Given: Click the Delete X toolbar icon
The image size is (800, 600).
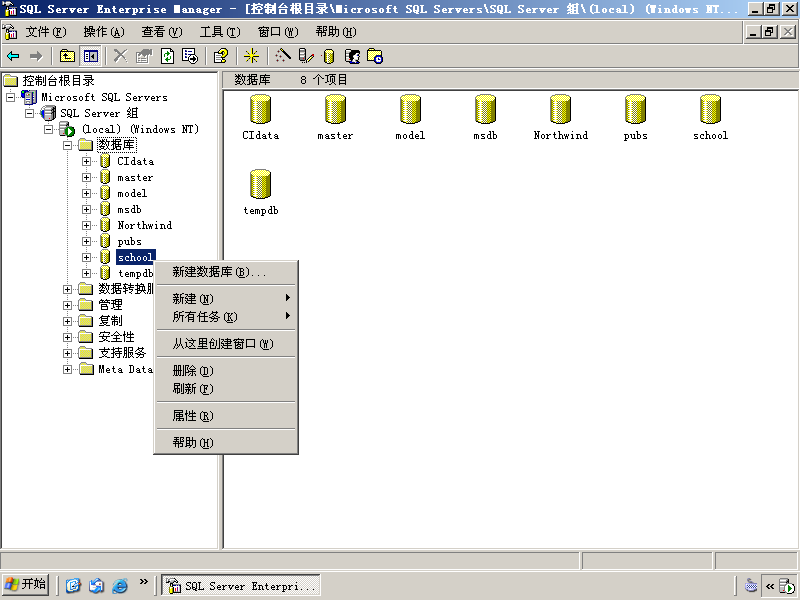Looking at the screenshot, I should [x=120, y=56].
